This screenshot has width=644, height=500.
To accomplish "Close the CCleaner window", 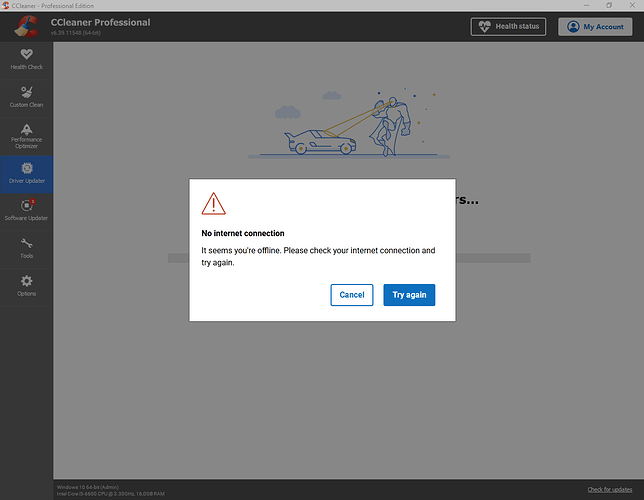I will 633,5.
